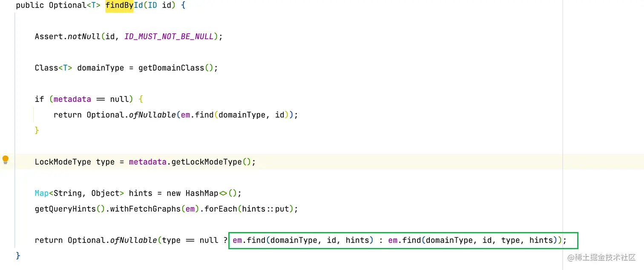Viewport: 644px width, 270px height.
Task: Click 'public' keyword in method signature
Action: tap(30, 6)
